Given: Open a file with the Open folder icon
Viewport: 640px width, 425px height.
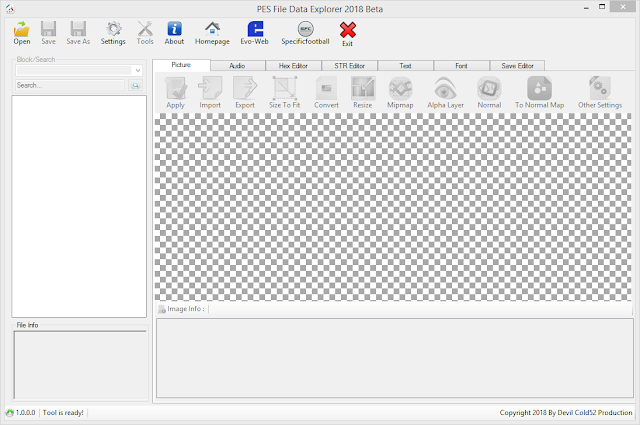Looking at the screenshot, I should (x=22, y=29).
